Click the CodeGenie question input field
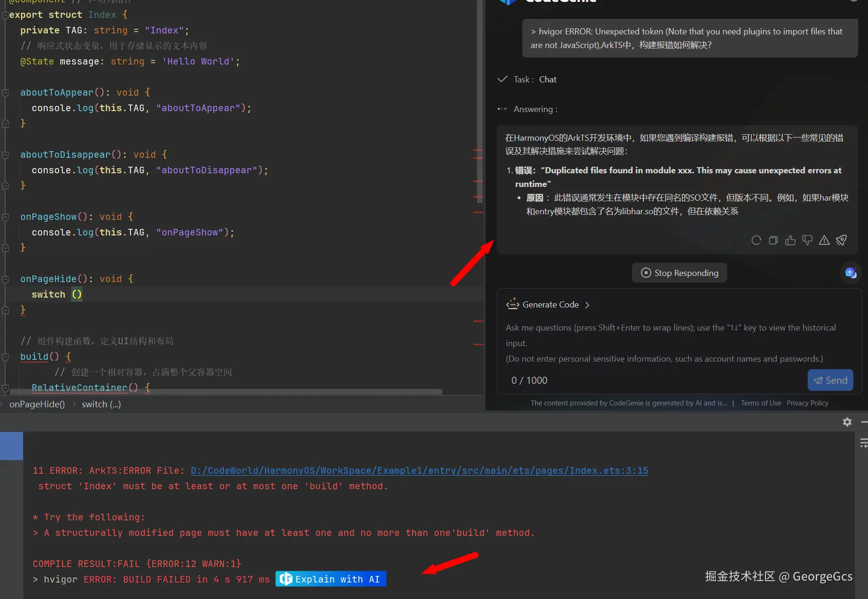The width and height of the screenshot is (868, 599). (679, 343)
